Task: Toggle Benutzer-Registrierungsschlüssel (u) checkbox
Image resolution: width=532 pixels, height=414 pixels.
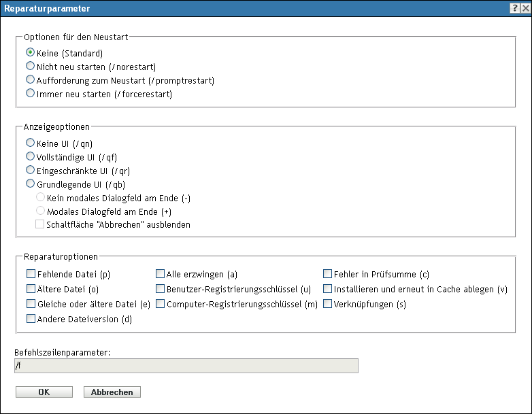Action: (x=161, y=289)
